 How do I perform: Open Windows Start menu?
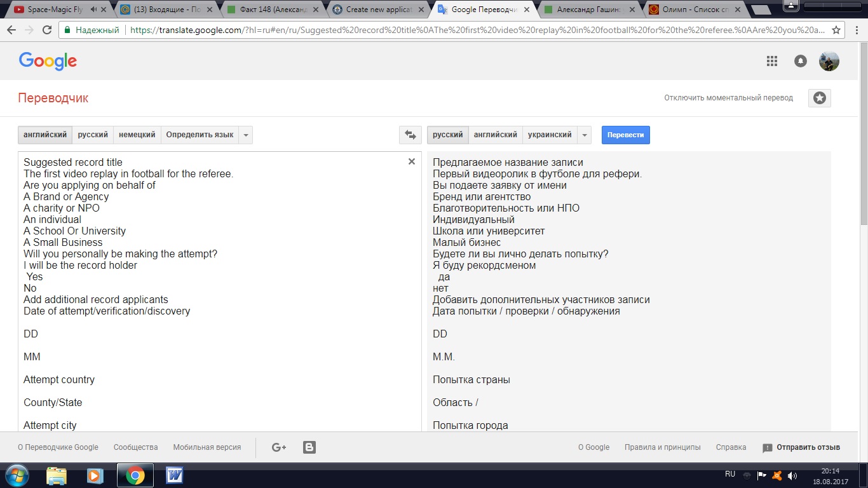click(17, 475)
